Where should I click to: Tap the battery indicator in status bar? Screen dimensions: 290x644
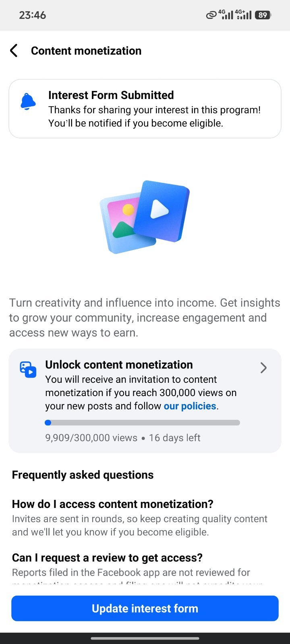pyautogui.click(x=263, y=15)
